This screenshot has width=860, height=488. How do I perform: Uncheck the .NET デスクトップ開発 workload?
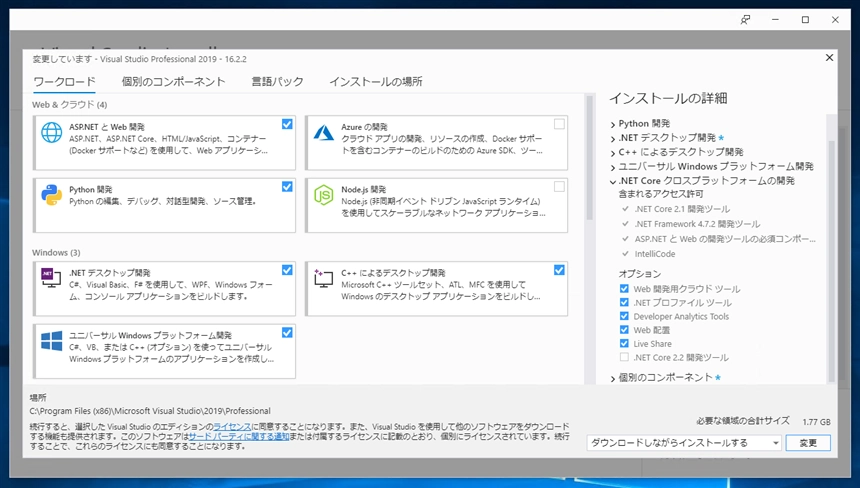click(287, 270)
